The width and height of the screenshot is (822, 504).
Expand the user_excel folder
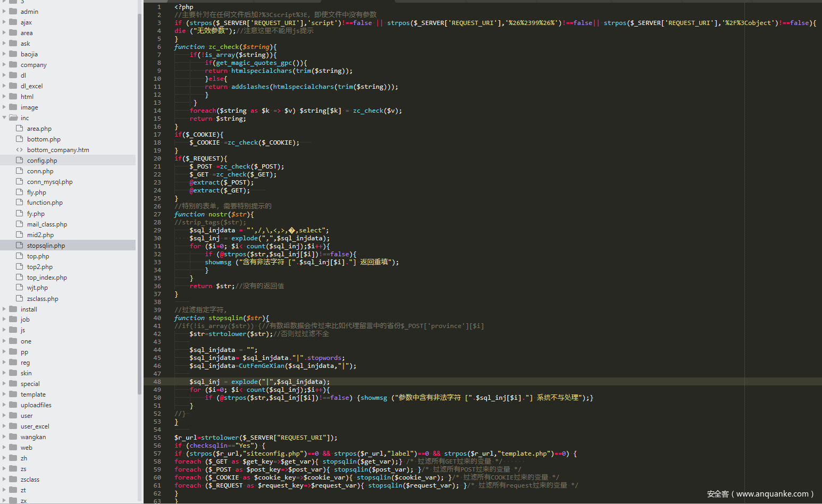pos(4,426)
